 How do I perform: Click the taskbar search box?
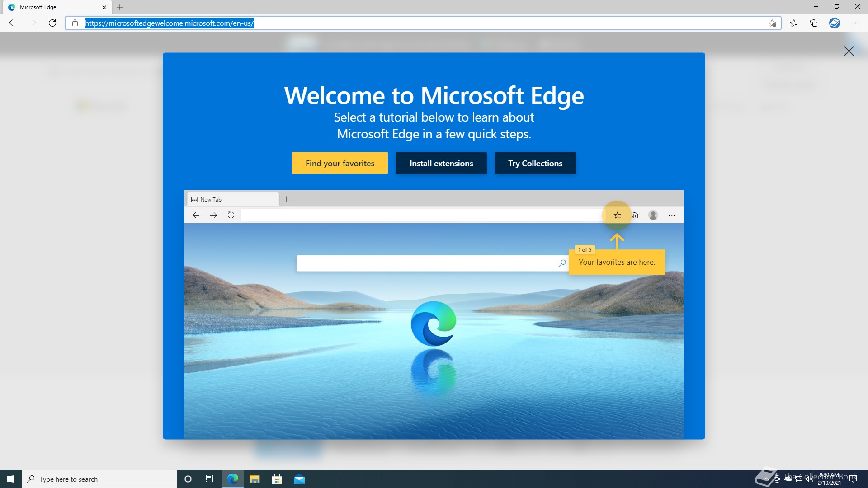[99, 479]
